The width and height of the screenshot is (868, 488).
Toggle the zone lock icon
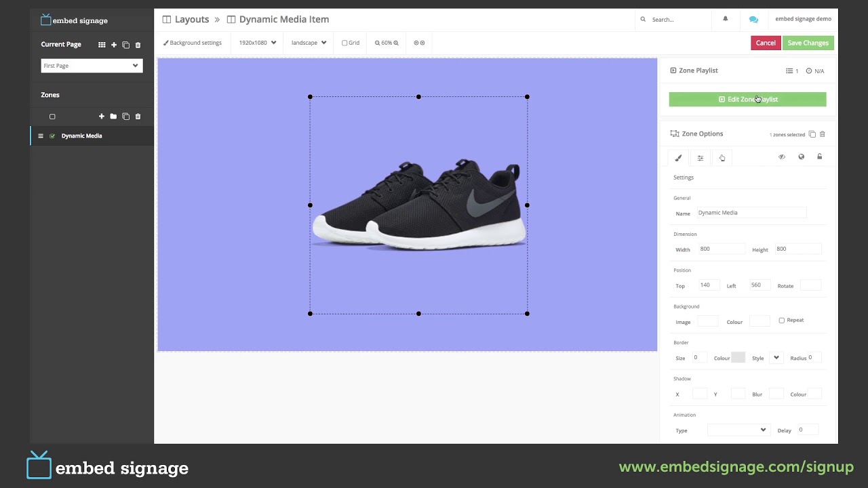820,157
